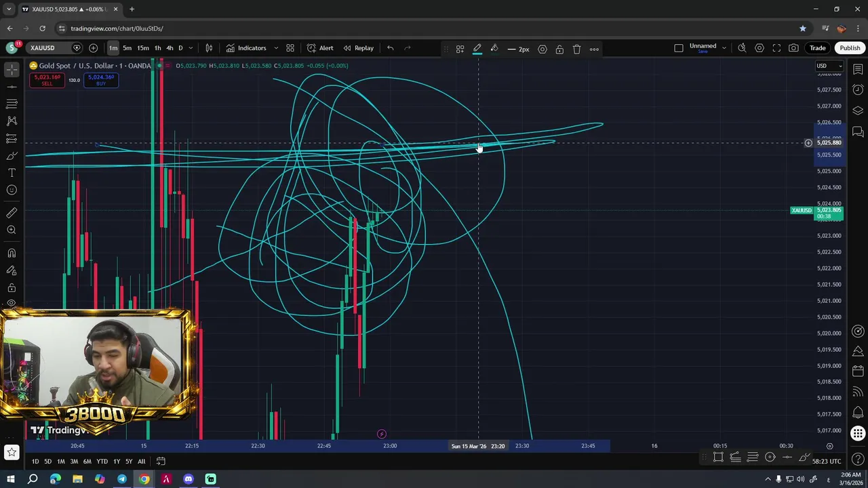Open the Watchlist panel icon
The height and width of the screenshot is (488, 868).
858,70
